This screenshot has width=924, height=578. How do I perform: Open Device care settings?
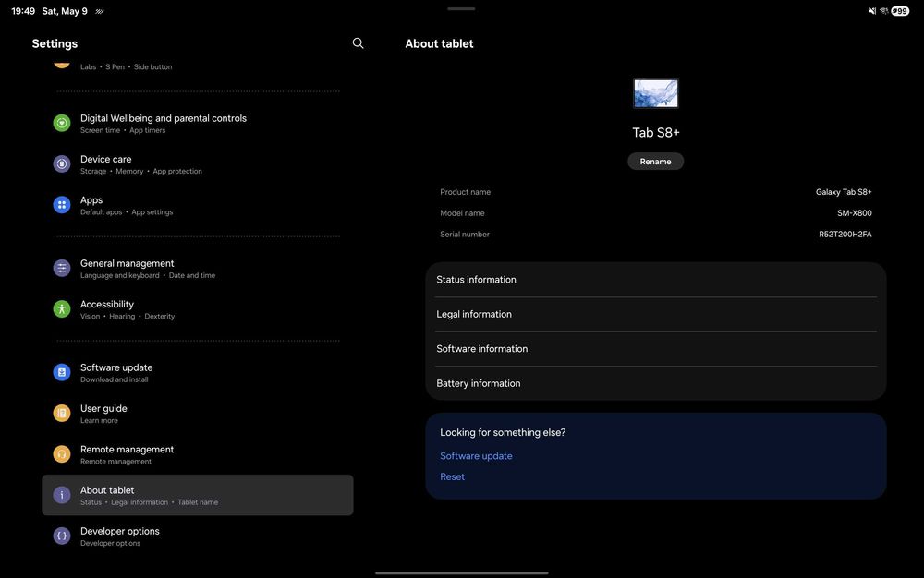(x=198, y=164)
